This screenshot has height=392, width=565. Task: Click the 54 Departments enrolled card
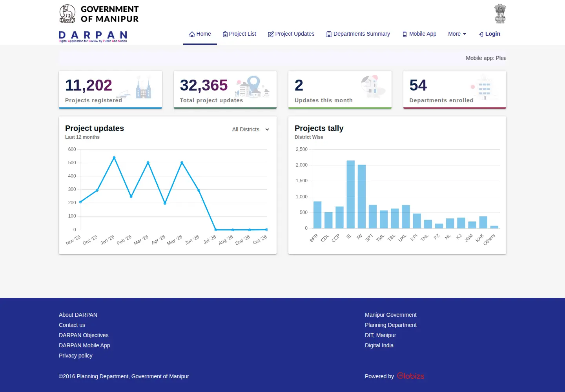pyautogui.click(x=455, y=89)
